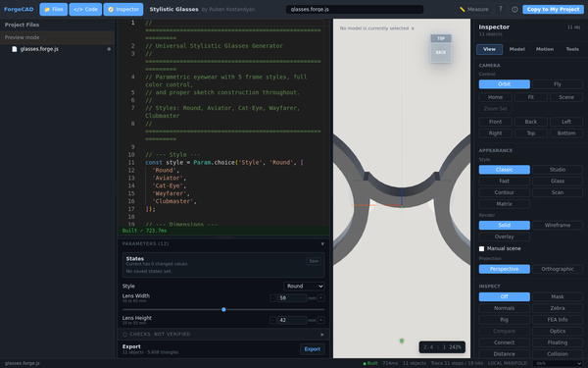The image size is (588, 368).
Task: Select Orthographic projection
Action: pos(558,269)
